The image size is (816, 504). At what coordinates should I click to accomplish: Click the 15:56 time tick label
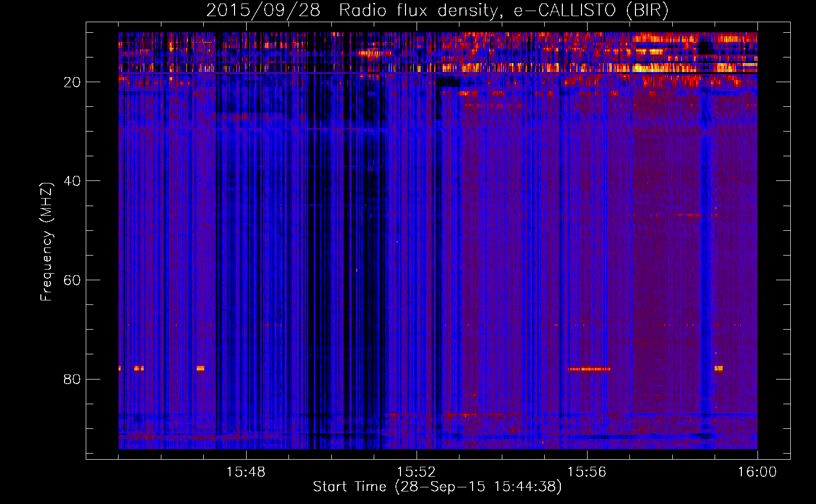[587, 472]
